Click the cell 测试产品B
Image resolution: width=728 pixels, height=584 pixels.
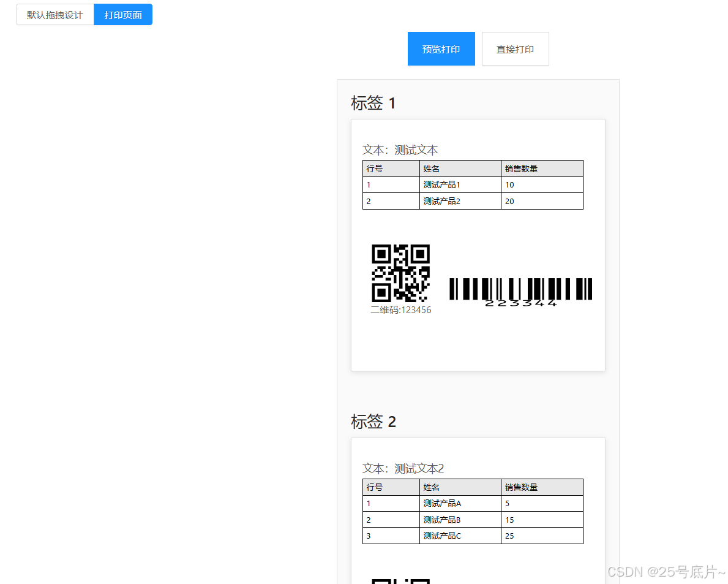[460, 520]
